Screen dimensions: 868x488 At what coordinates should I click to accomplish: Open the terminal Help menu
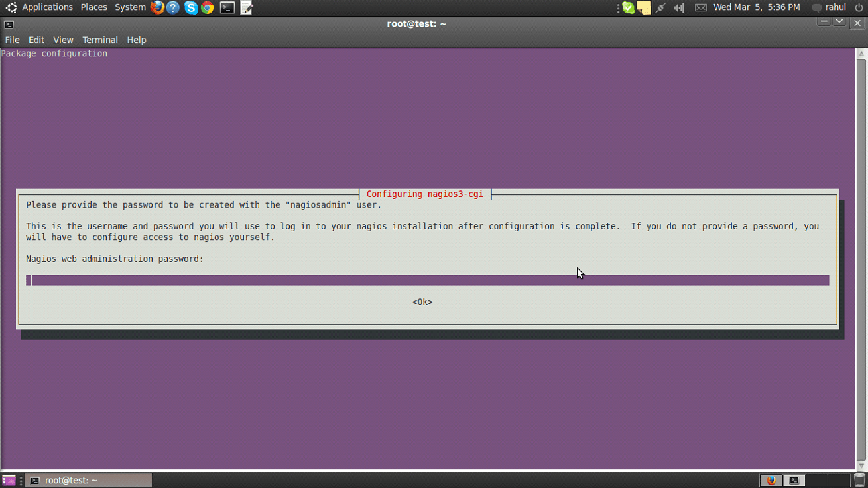click(136, 40)
